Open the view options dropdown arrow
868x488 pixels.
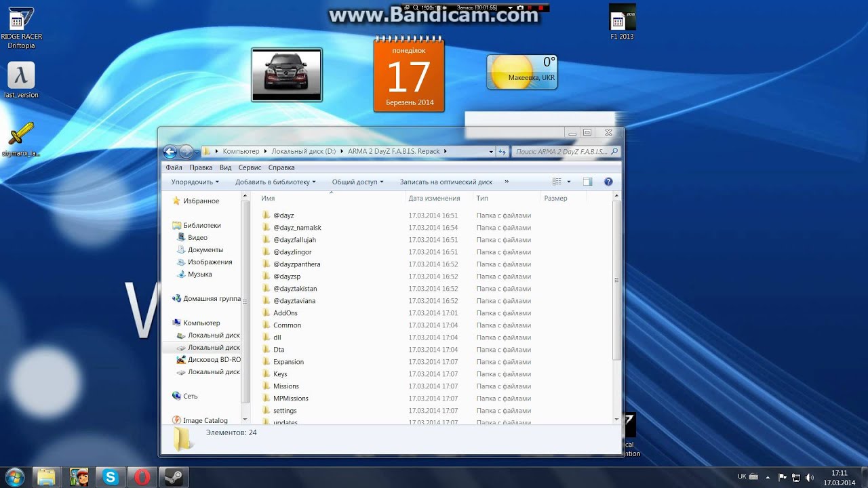[x=568, y=182]
